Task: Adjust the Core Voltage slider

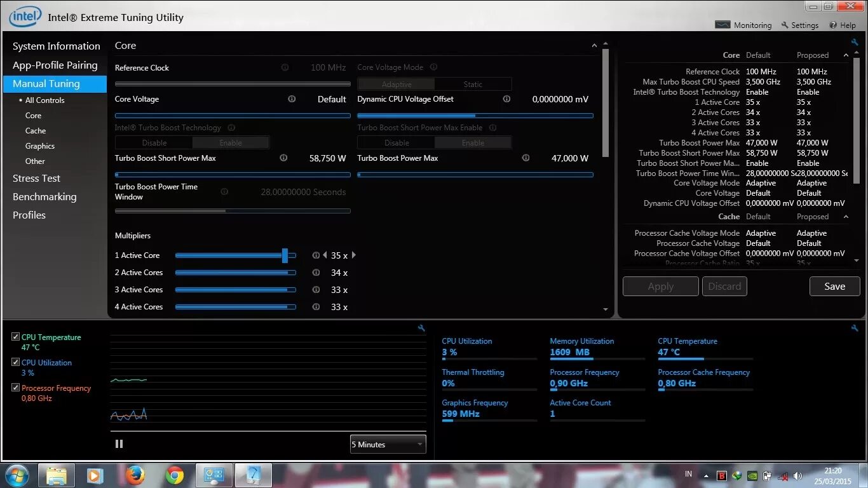Action: tap(233, 116)
